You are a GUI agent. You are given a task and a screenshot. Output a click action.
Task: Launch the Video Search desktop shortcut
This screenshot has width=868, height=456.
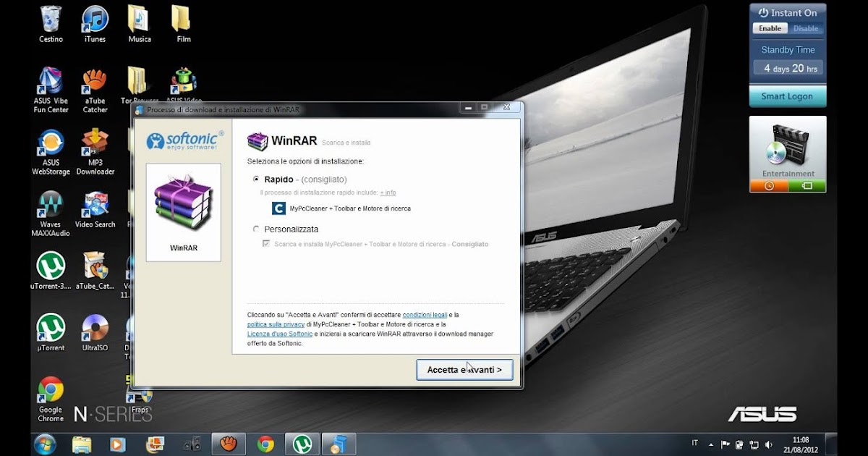click(95, 210)
